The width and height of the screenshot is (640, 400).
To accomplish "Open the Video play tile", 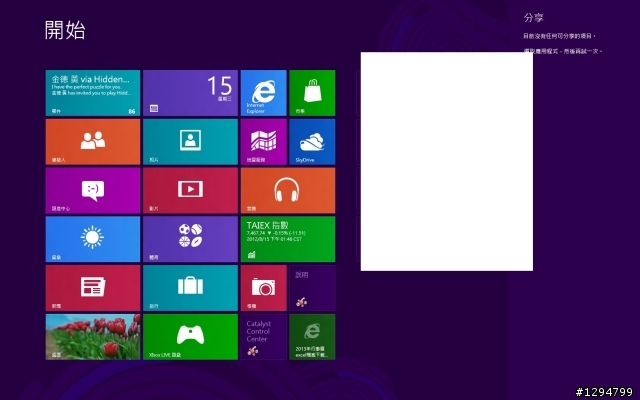I will pyautogui.click(x=190, y=190).
